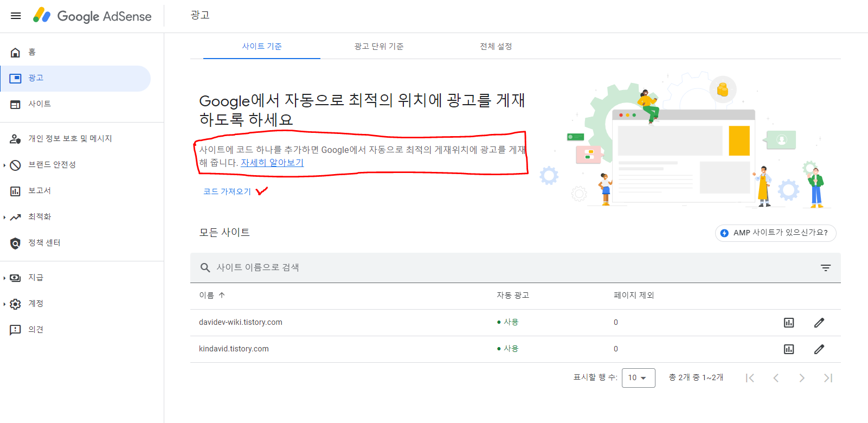Image resolution: width=868 pixels, height=423 pixels.
Task: Expand the 최적화 sidebar arrow
Action: pos(4,217)
